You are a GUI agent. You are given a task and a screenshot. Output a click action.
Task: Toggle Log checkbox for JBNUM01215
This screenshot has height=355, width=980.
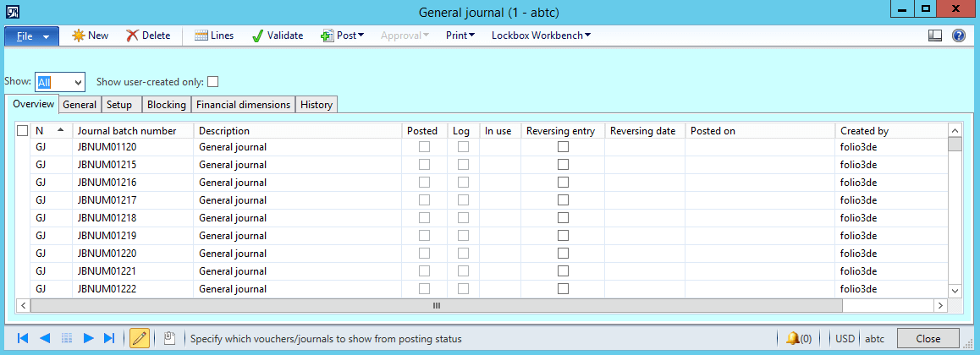pos(463,165)
